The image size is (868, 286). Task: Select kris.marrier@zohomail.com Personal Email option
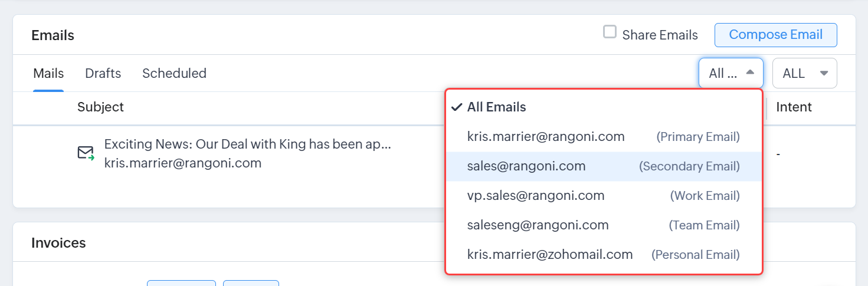coord(603,255)
